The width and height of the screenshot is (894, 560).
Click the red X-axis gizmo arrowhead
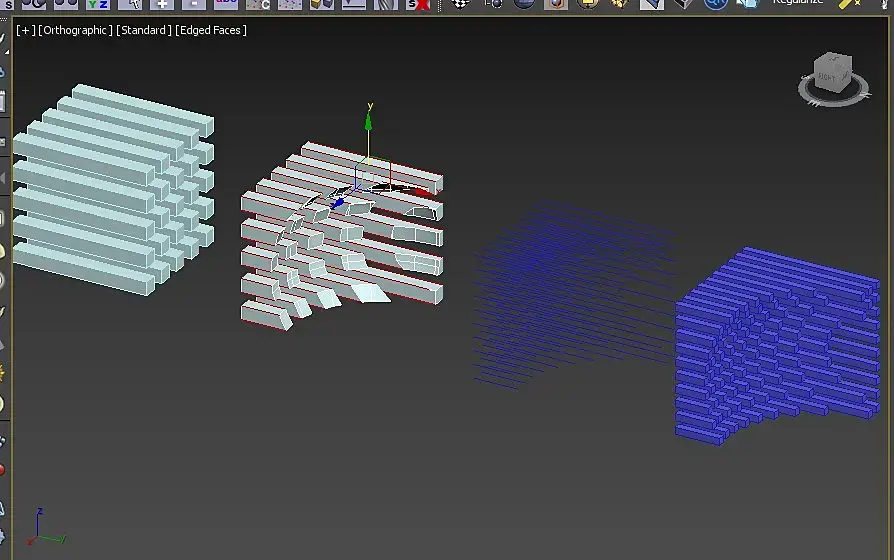[x=422, y=193]
